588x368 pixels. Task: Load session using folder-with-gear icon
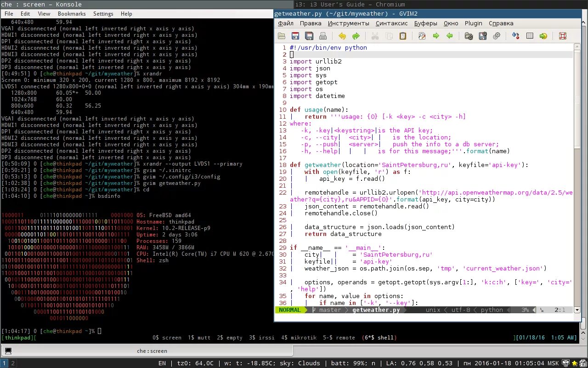coord(469,36)
